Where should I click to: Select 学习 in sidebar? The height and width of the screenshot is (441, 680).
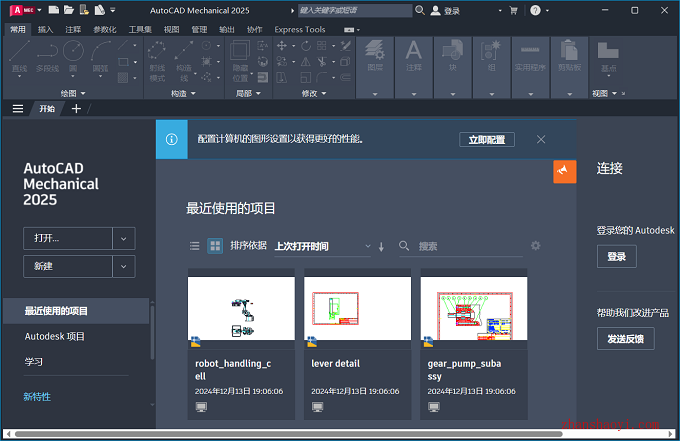tap(33, 362)
